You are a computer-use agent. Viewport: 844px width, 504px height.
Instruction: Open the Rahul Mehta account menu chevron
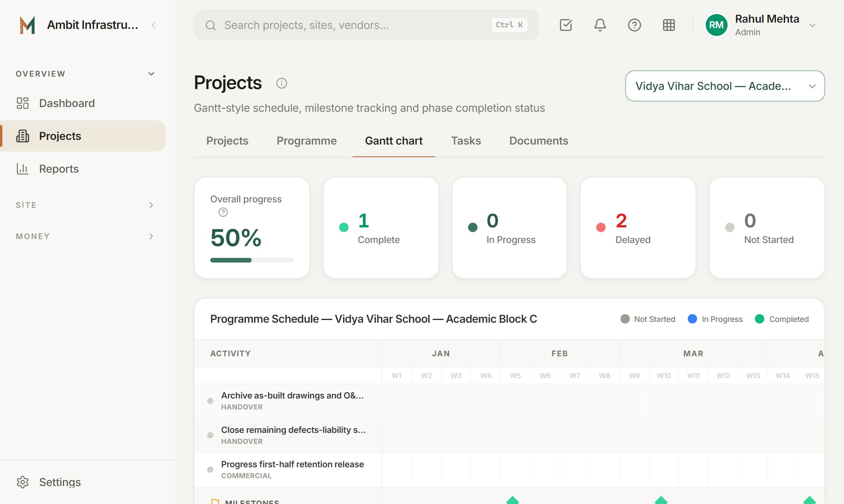pyautogui.click(x=812, y=25)
